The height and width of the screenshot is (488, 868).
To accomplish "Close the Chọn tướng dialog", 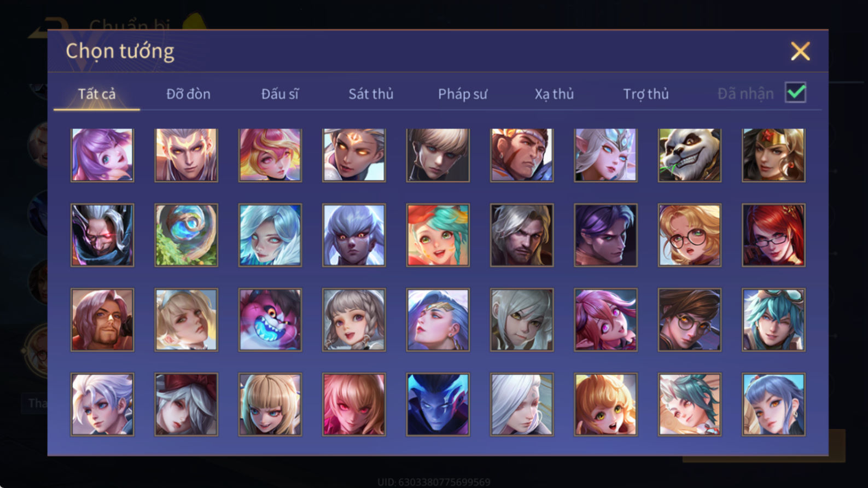I will click(800, 51).
